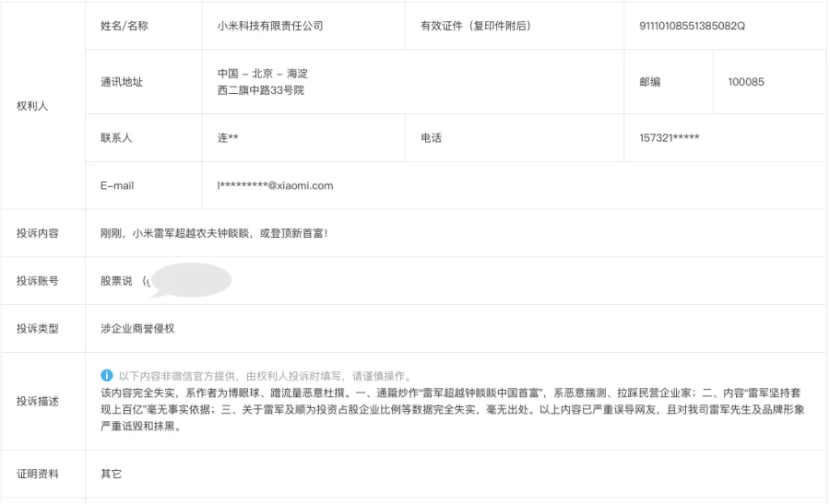Select the description paragraph starting 该内容完全失实
Screen dimensions: 830x504
click(x=453, y=409)
